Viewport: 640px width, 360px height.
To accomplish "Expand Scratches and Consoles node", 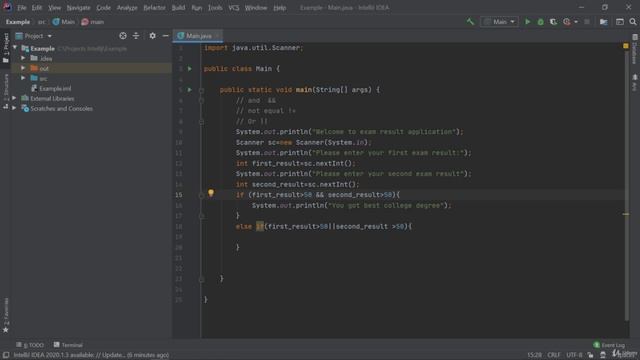I will [14, 108].
